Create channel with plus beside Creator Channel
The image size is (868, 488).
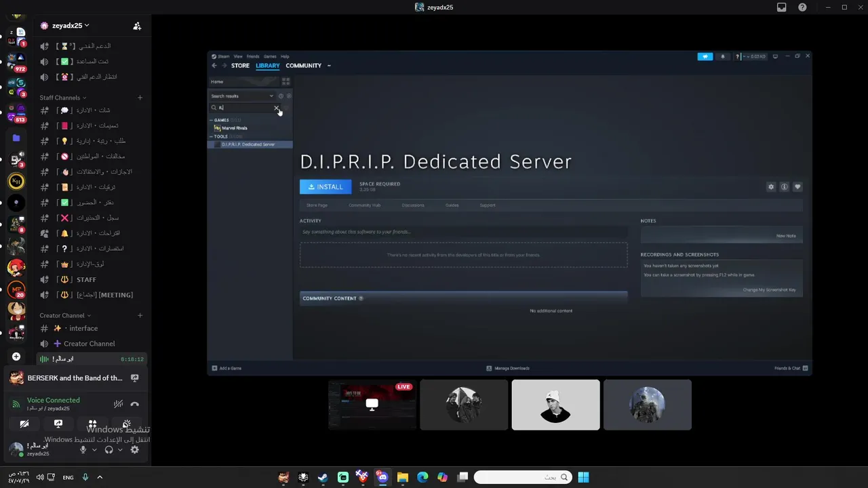click(140, 315)
